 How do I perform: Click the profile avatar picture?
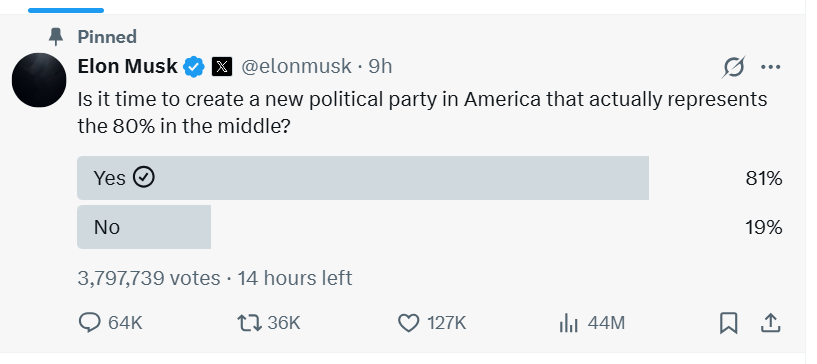point(39,80)
